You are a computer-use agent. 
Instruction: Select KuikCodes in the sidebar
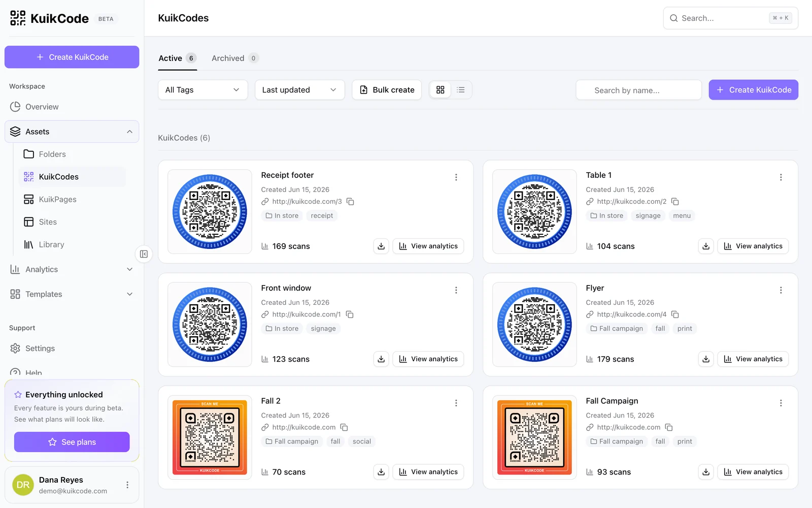point(72,177)
